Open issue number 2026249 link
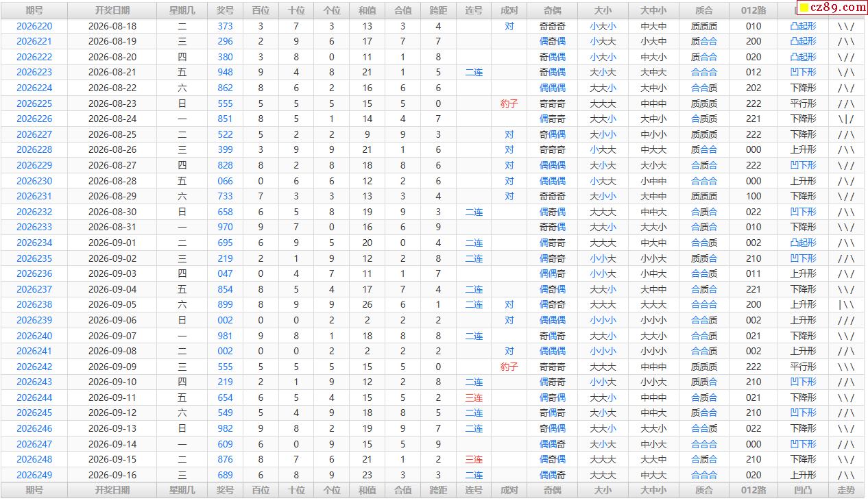The width and height of the screenshot is (868, 503). [x=34, y=475]
